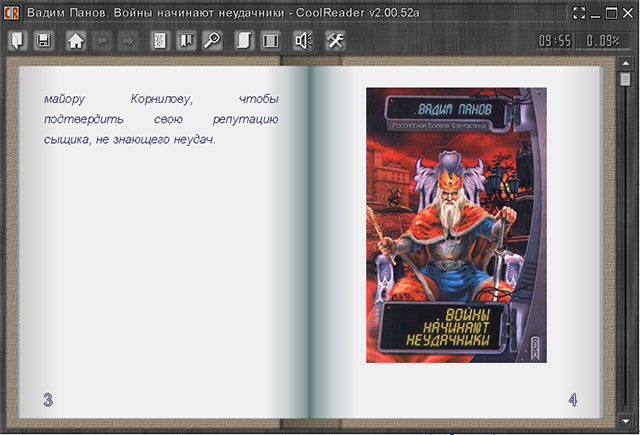The width and height of the screenshot is (640, 435).
Task: Click the 0.09% reading progress indicator
Action: click(603, 41)
